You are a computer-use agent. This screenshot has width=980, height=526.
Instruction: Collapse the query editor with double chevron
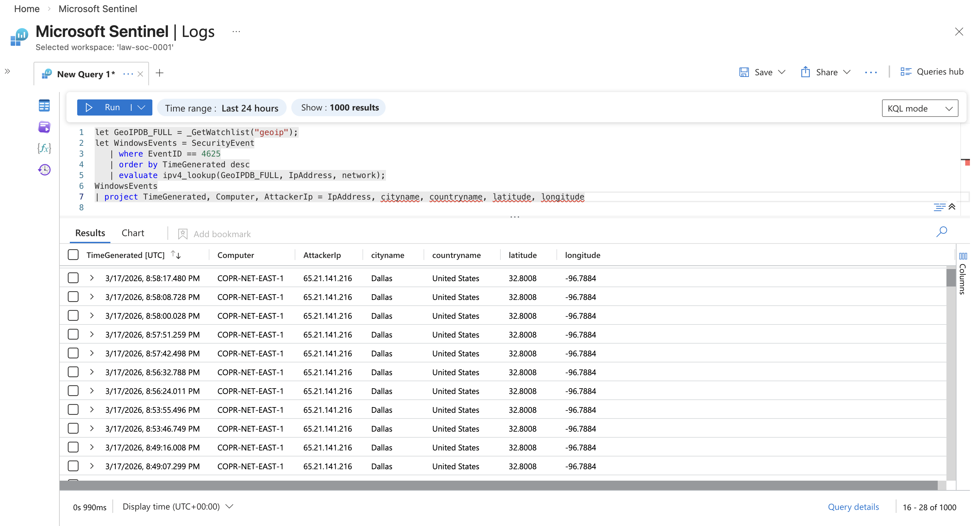(952, 207)
